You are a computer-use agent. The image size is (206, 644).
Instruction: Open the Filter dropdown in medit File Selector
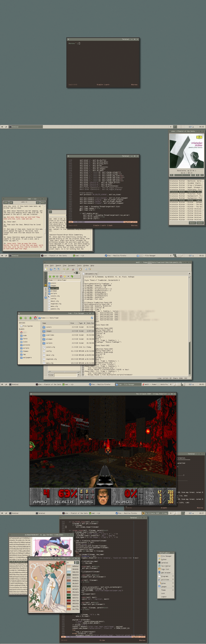point(79,375)
